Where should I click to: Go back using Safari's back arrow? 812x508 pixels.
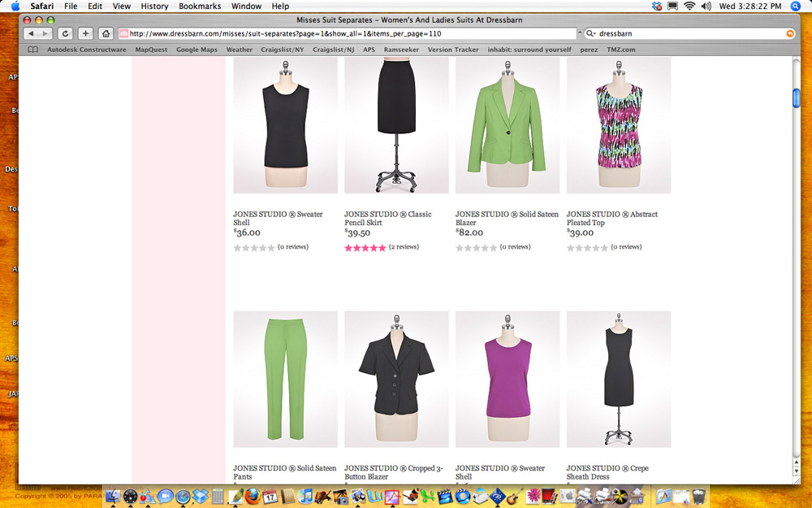[31, 33]
